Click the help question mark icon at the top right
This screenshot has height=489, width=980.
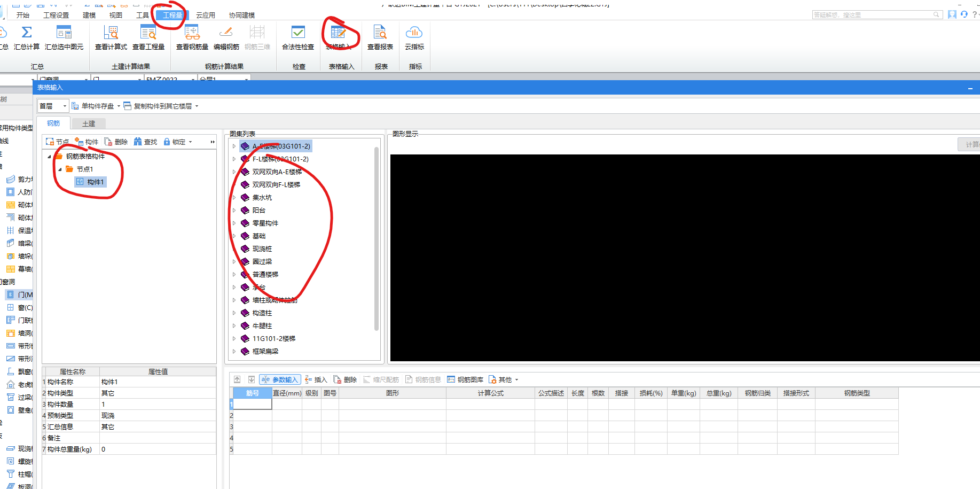pyautogui.click(x=975, y=14)
